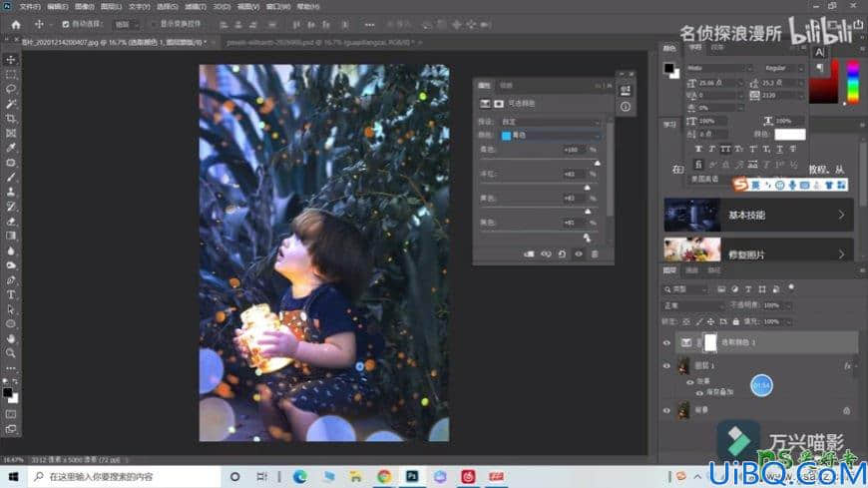Filter layers by type layer icon

coord(748,289)
